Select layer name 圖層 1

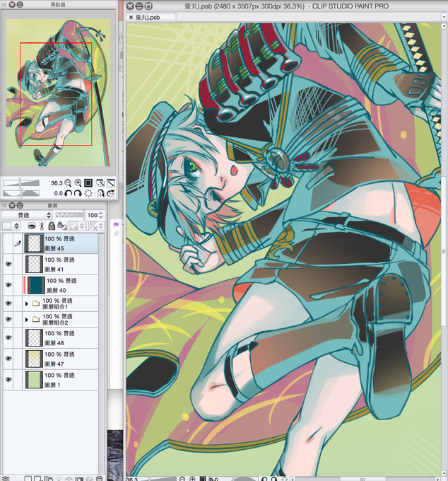(52, 385)
